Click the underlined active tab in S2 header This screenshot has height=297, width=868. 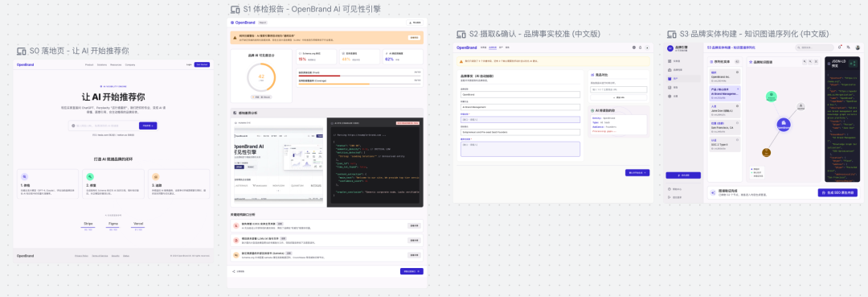point(493,47)
